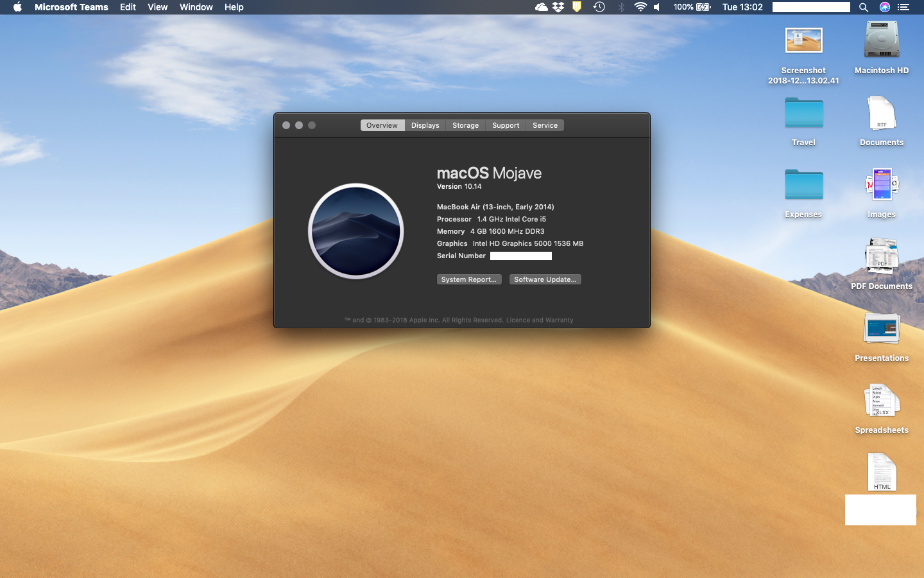Open the Notification Centre list icon
Screen dimensions: 924x578
[903, 7]
